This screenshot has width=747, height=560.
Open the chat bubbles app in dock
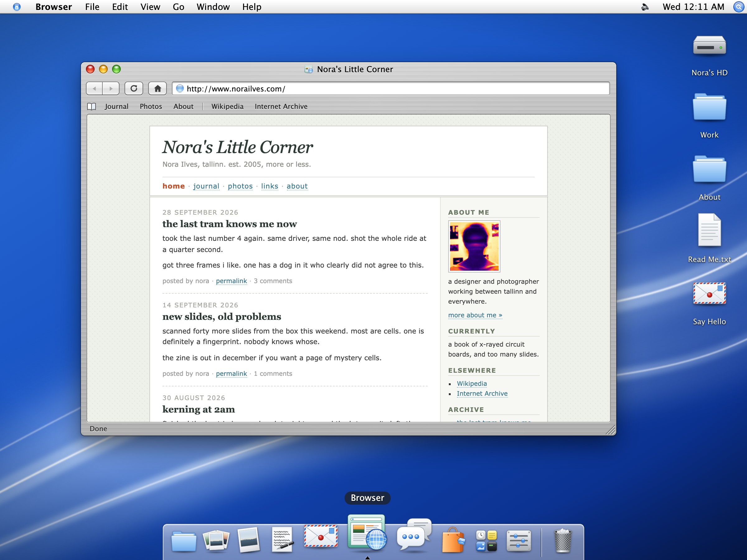[x=414, y=535]
